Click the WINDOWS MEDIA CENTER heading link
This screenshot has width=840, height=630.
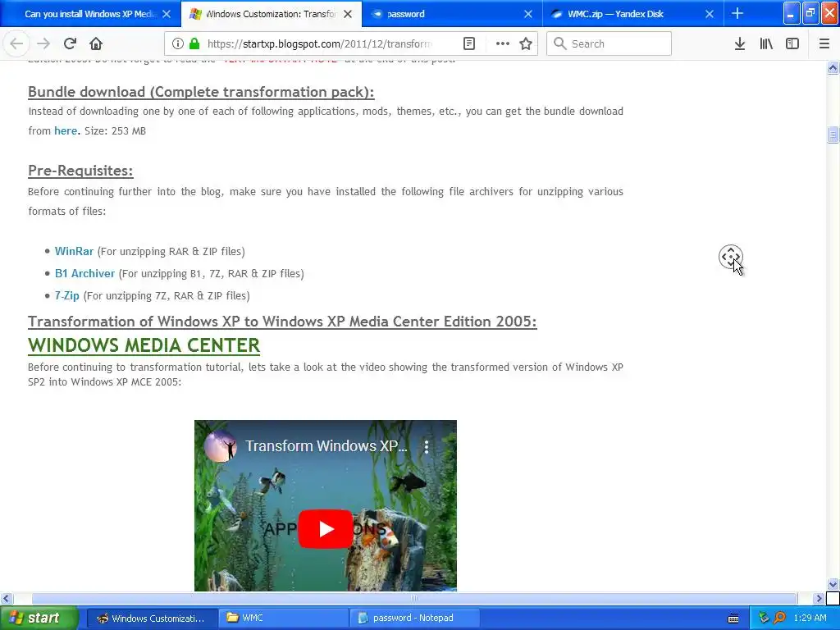click(x=144, y=345)
